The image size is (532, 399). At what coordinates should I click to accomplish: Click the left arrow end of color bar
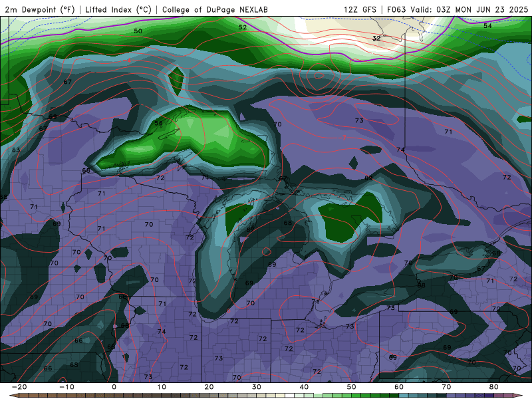pos(13,396)
